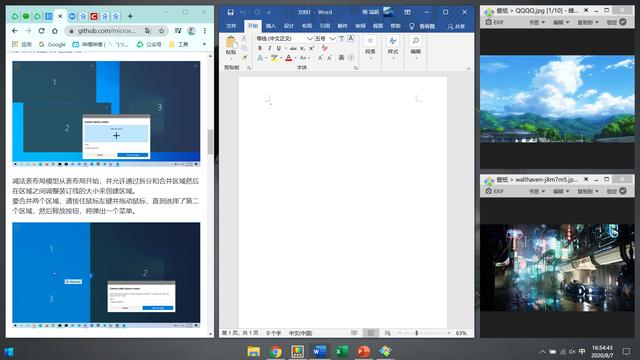Open the bookmark dropdown in QQQQ.jpg viewer
640x360 pixels.
tap(537, 22)
